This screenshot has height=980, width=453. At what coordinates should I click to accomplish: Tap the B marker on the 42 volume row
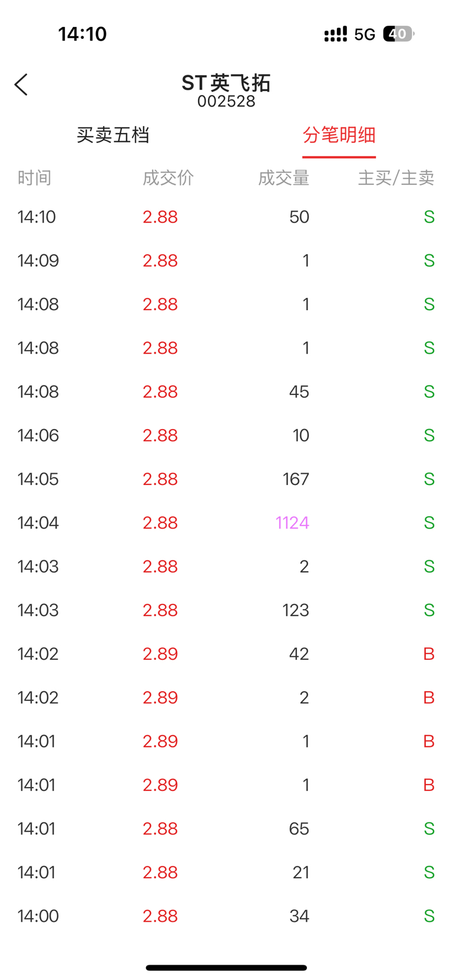pyautogui.click(x=429, y=653)
